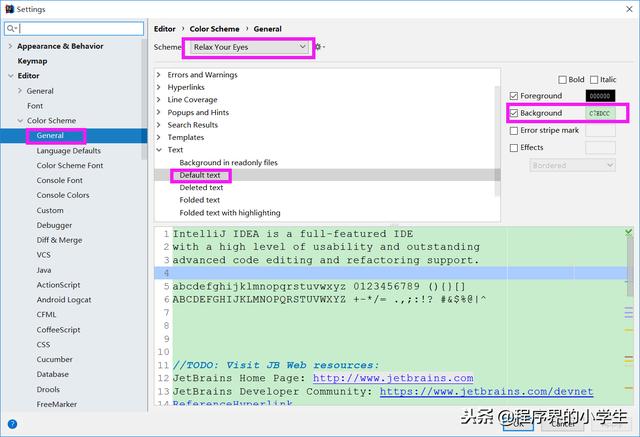Open Console Font page
The height and width of the screenshot is (437, 640).
pos(60,180)
